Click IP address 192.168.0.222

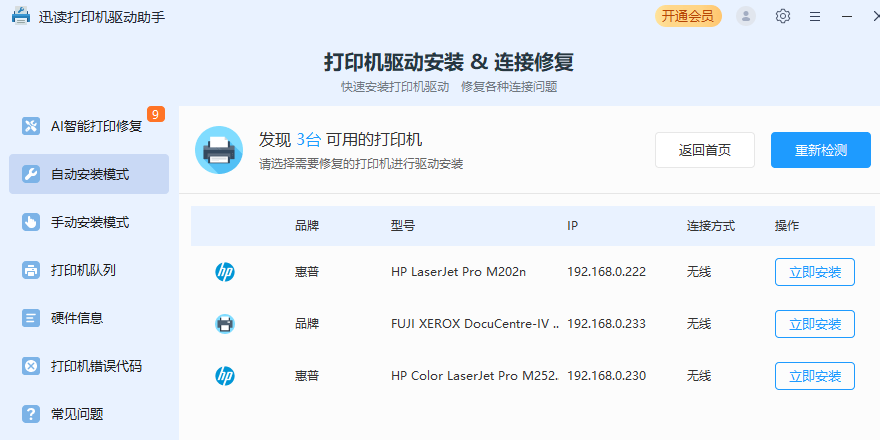[x=607, y=272]
